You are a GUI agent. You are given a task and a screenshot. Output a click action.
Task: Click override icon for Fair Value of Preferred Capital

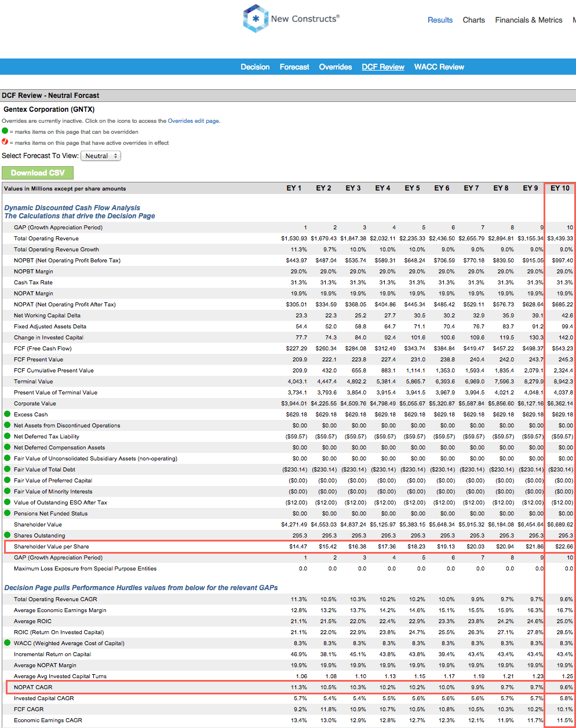tap(7, 480)
